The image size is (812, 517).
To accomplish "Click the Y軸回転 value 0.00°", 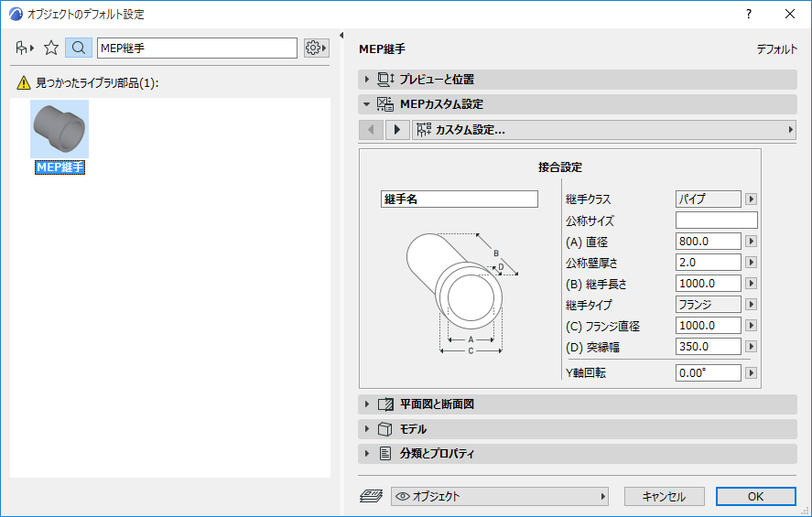I will coord(708,372).
